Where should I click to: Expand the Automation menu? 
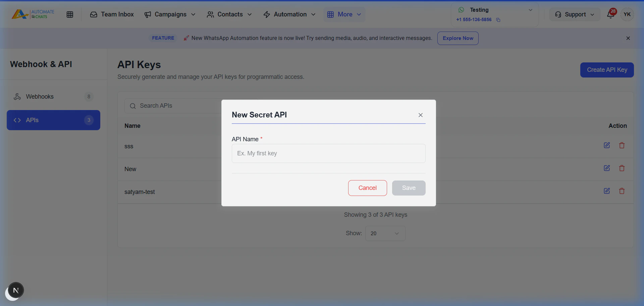[x=289, y=14]
